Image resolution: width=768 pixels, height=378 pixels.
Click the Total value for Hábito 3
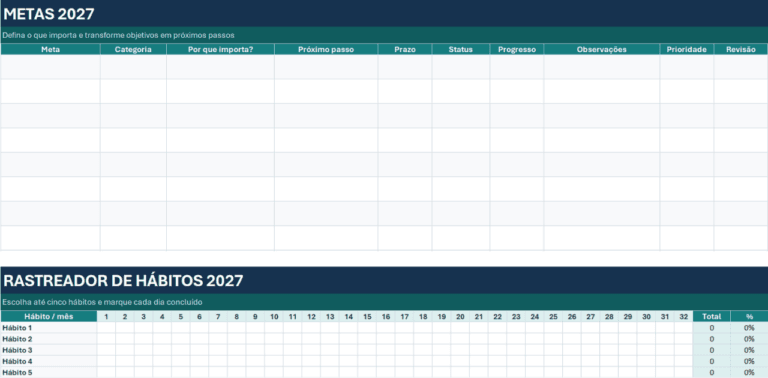(x=711, y=350)
